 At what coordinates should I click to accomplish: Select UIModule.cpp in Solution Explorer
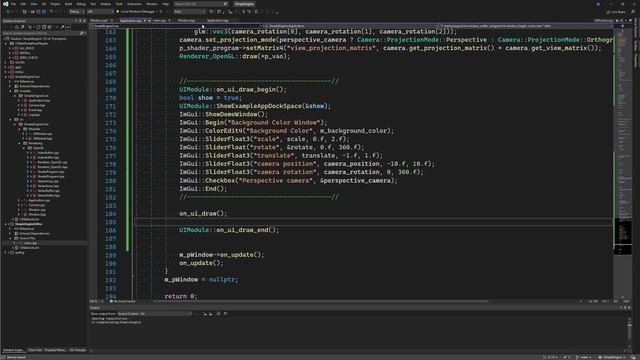click(42, 133)
